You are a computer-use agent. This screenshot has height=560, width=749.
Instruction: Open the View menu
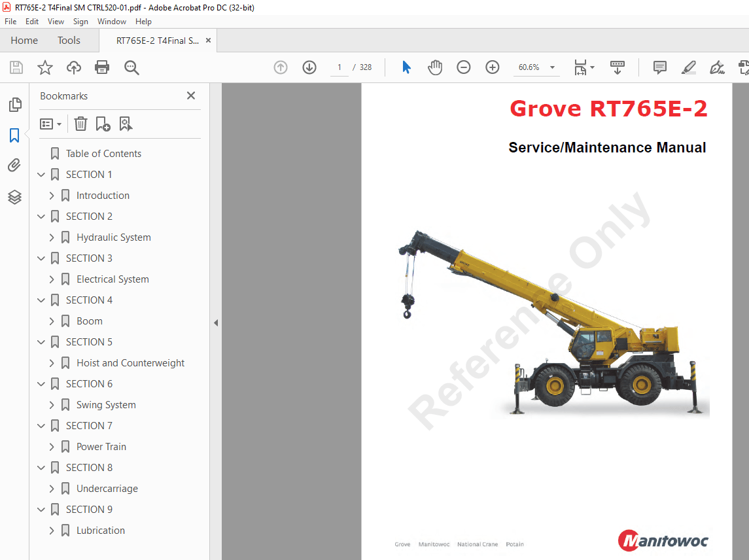(x=56, y=21)
